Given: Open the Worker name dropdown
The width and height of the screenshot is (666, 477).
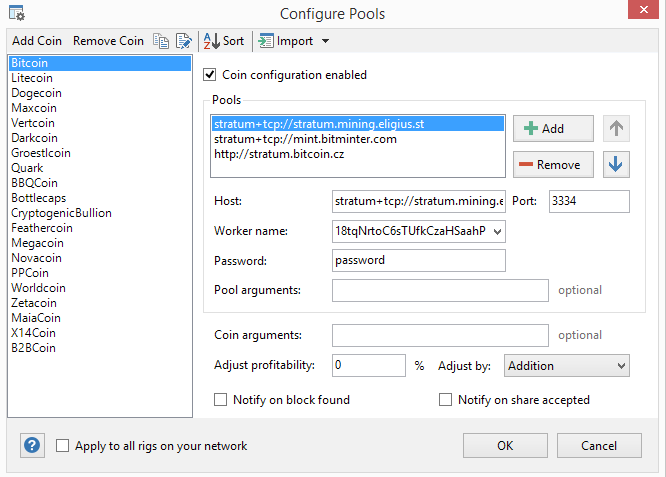Looking at the screenshot, I should click(x=499, y=231).
